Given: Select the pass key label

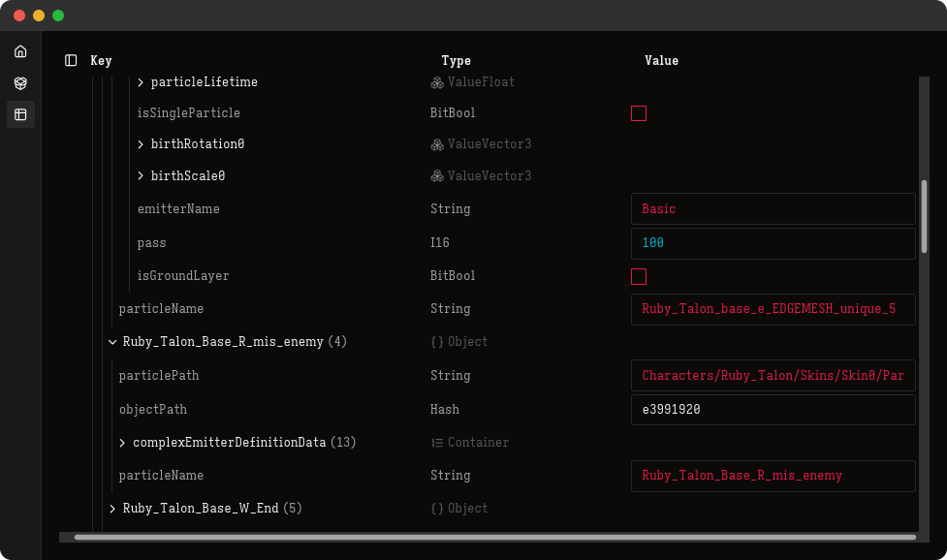Looking at the screenshot, I should coord(151,243).
